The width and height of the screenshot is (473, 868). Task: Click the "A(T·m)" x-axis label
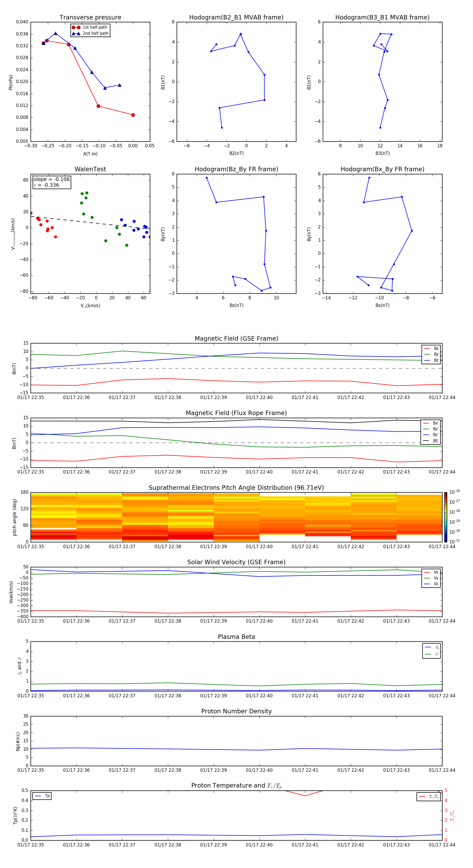coord(90,154)
